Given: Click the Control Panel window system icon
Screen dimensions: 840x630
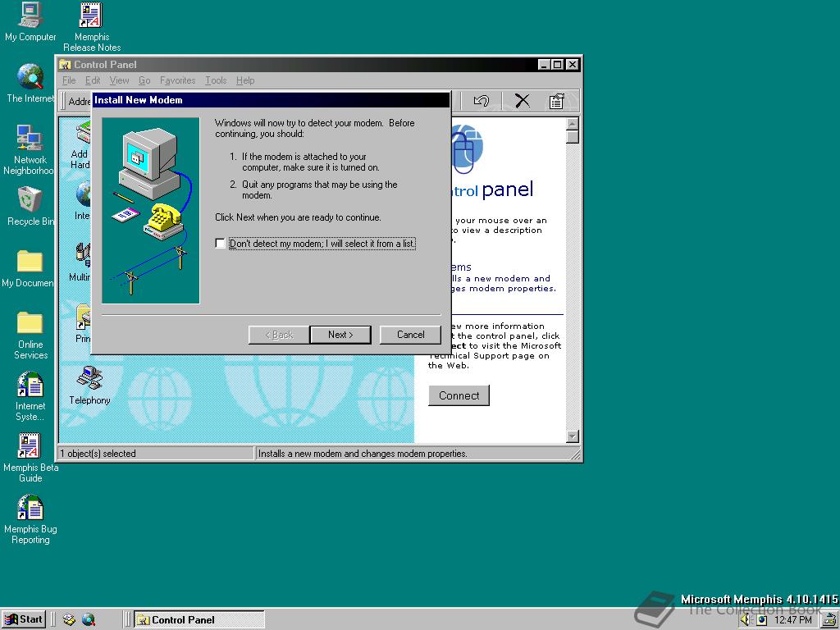Looking at the screenshot, I should (x=66, y=65).
